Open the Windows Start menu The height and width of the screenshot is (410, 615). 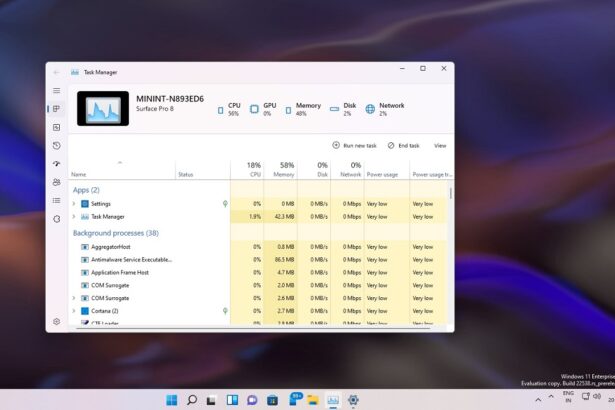[x=171, y=400]
